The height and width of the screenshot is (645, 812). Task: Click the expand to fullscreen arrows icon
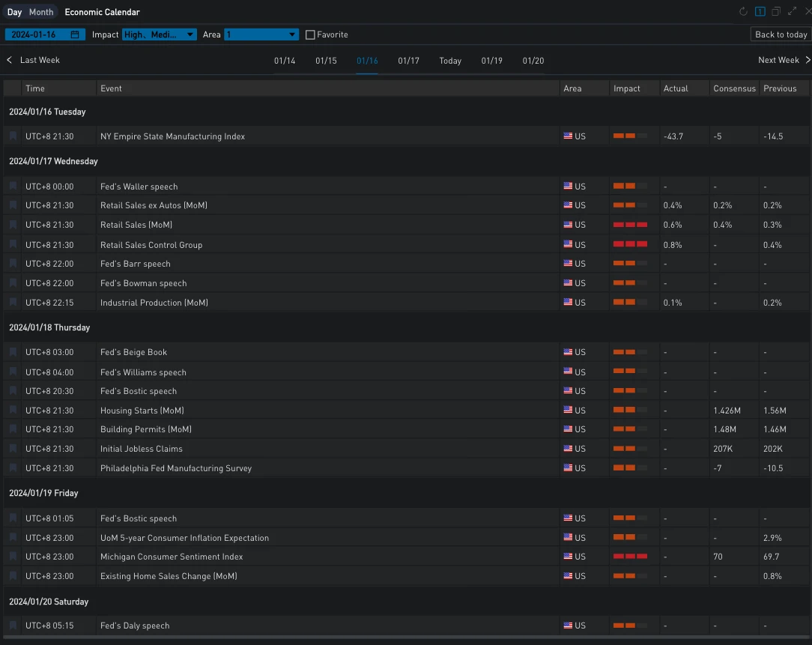[792, 12]
